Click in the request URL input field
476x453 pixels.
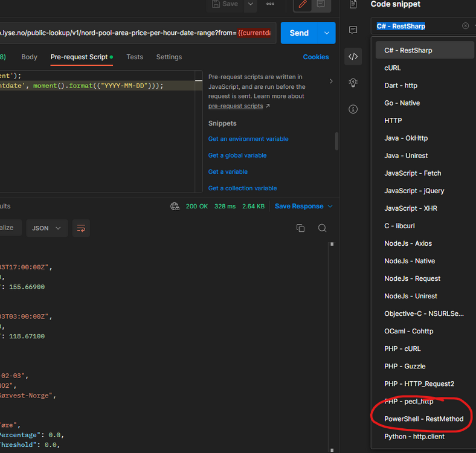tap(121, 33)
